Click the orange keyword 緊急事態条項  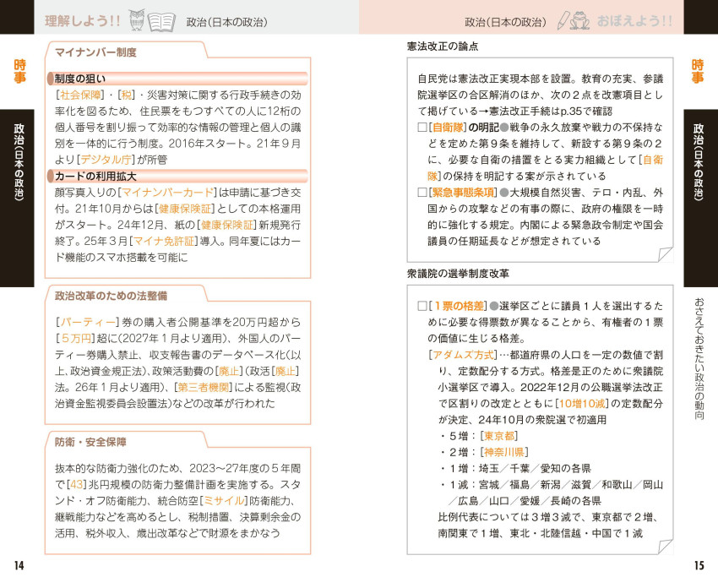click(463, 193)
